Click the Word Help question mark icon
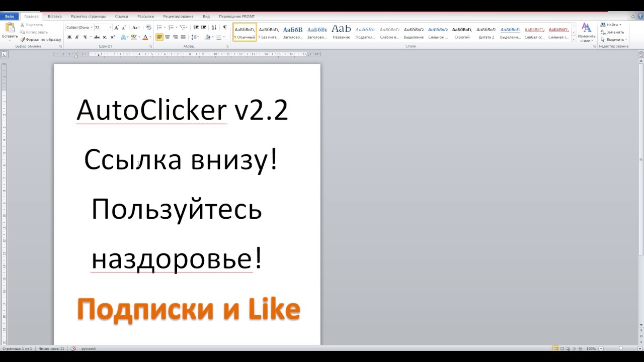The width and height of the screenshot is (644, 362). [640, 17]
